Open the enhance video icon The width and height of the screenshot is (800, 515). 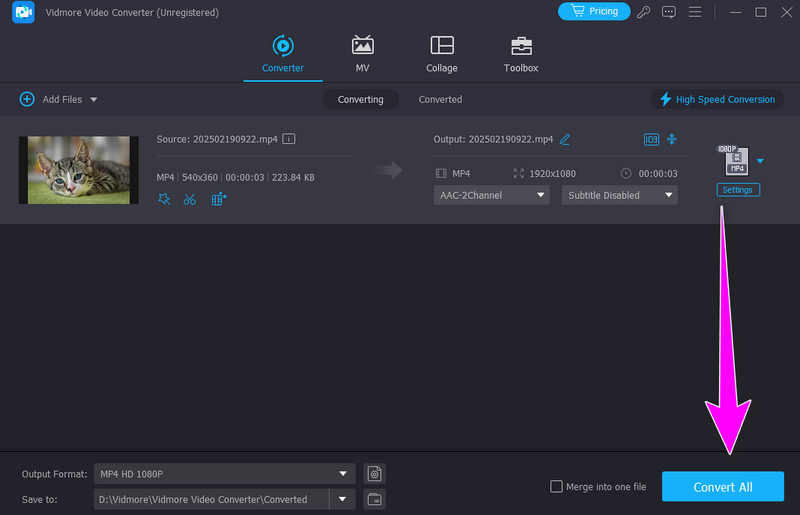pyautogui.click(x=219, y=199)
